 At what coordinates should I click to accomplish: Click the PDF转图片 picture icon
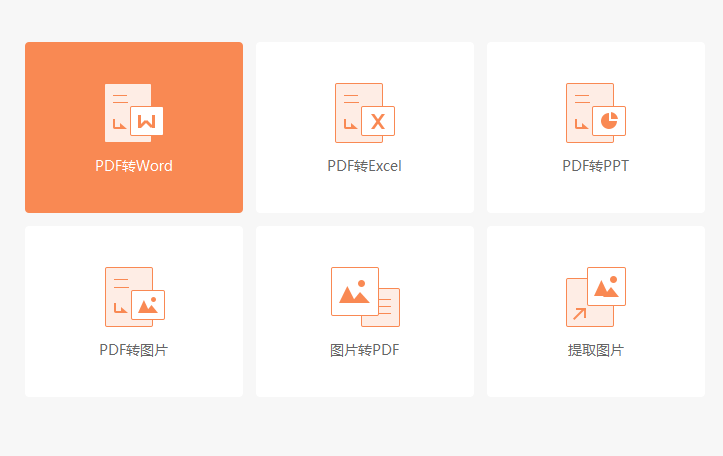(135, 297)
